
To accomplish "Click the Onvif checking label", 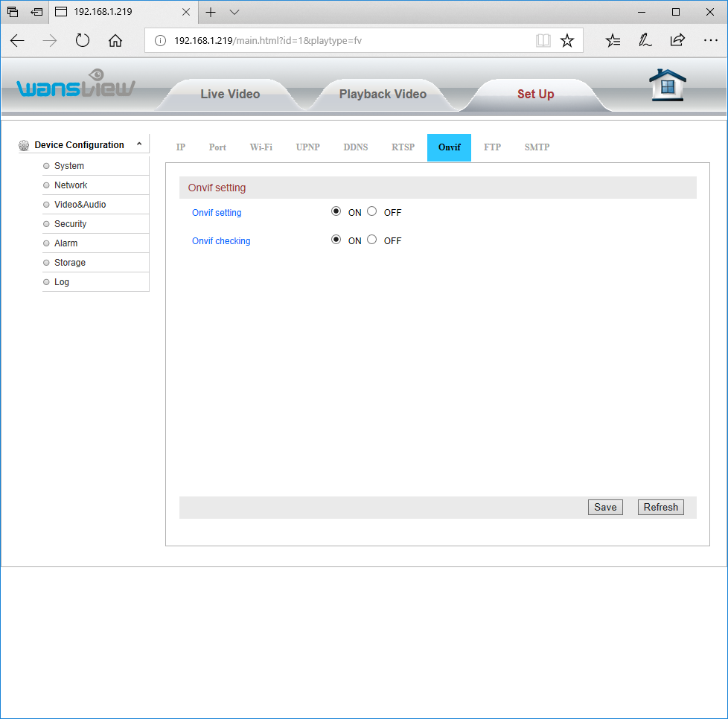I will [221, 241].
